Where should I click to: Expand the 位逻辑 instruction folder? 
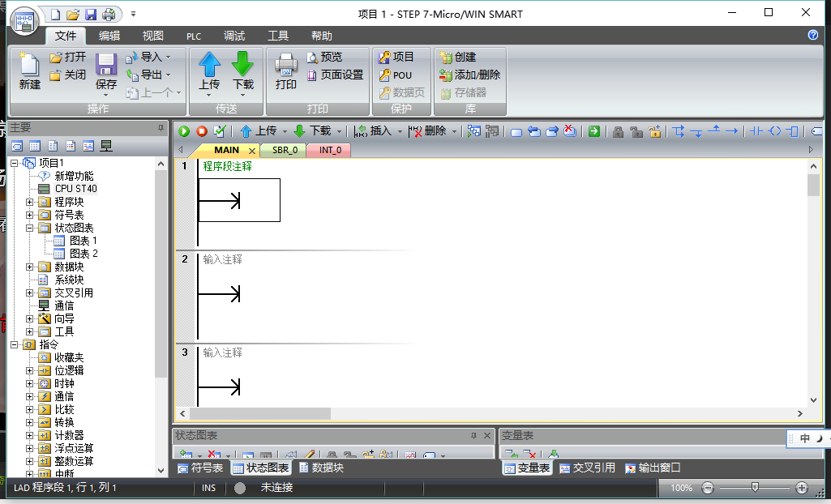(x=30, y=370)
